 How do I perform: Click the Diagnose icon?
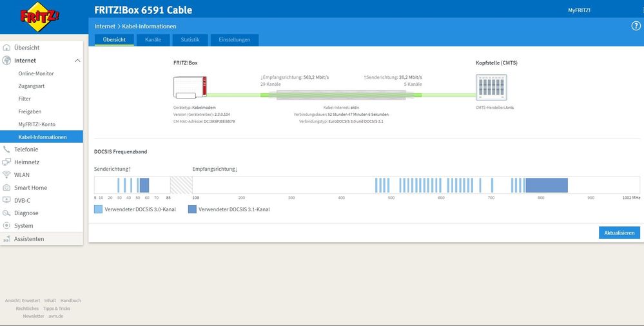pyautogui.click(x=6, y=213)
